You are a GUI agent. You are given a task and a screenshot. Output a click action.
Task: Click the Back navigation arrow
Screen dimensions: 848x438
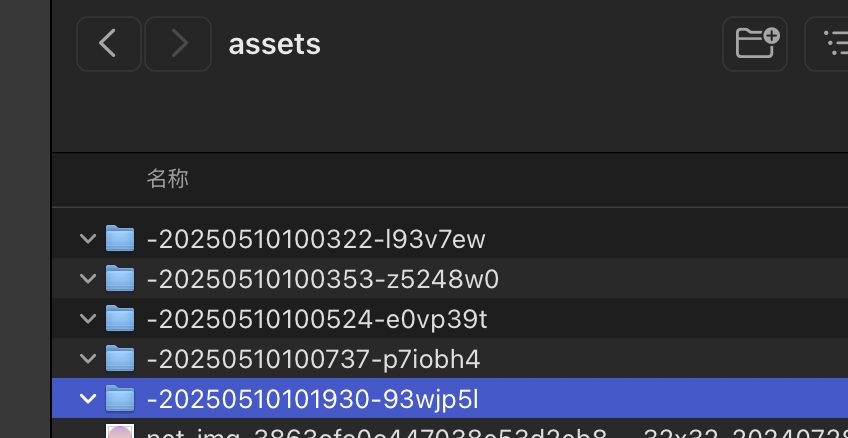109,44
